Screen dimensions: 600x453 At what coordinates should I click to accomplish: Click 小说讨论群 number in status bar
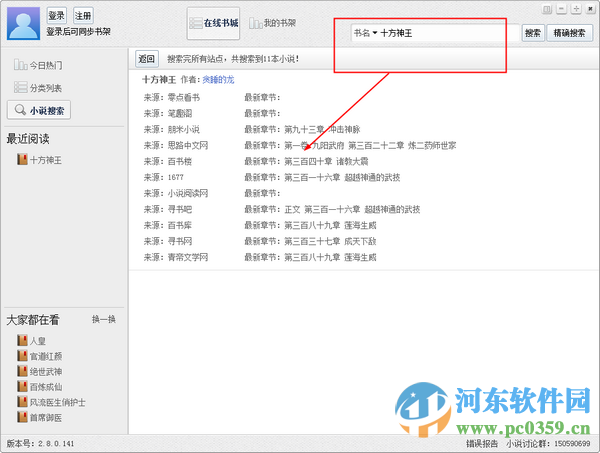coord(572,443)
